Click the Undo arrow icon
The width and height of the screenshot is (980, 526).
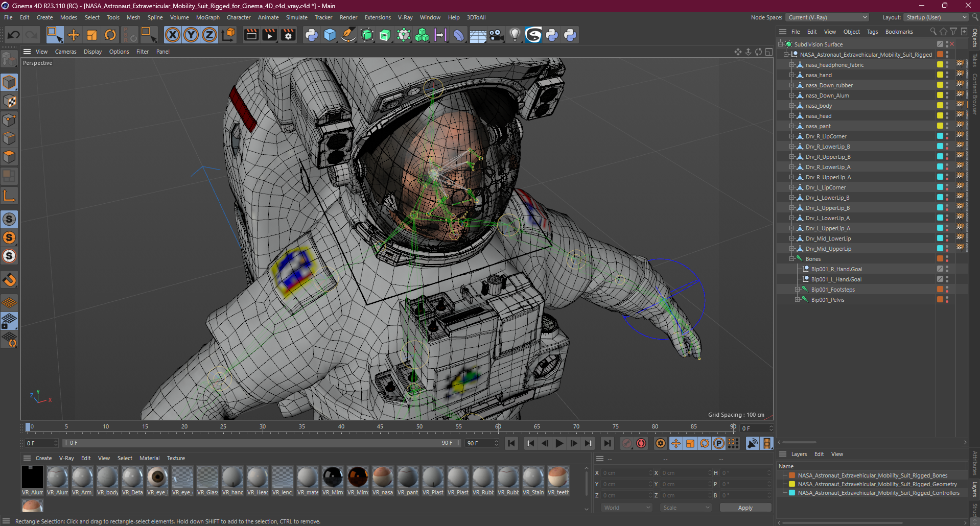coord(14,35)
